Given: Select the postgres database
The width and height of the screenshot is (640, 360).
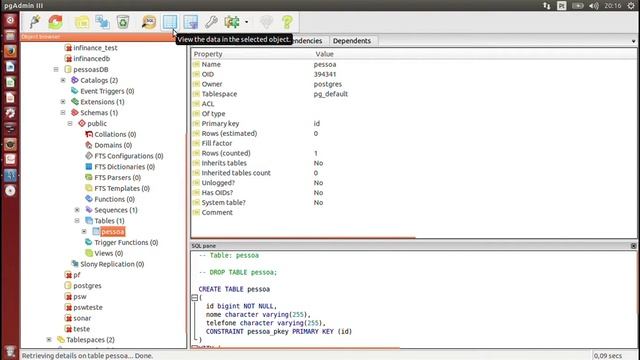Looking at the screenshot, I should coord(87,286).
